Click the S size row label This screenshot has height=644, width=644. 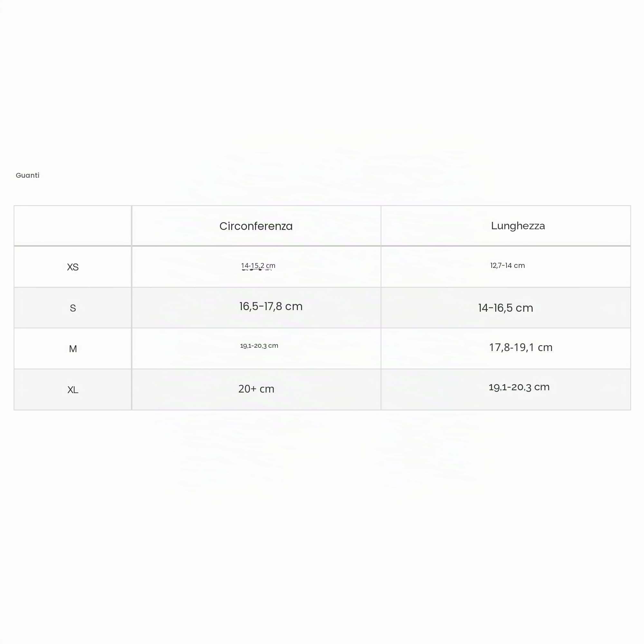[x=73, y=308]
